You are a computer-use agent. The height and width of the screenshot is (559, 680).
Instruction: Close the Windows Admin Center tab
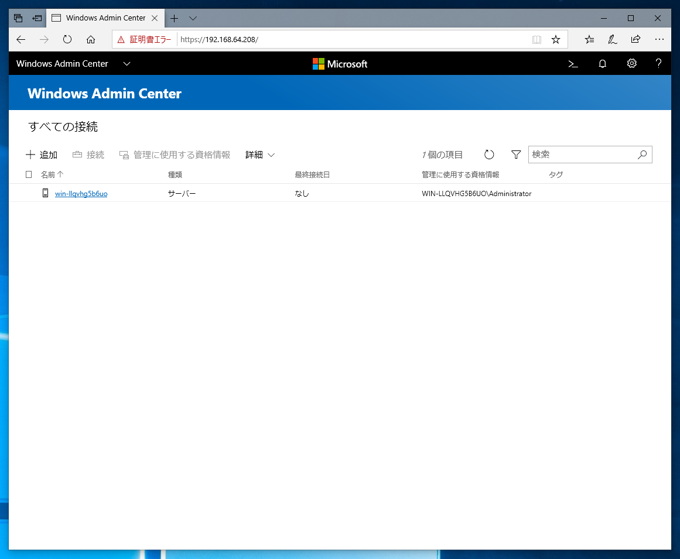[x=154, y=18]
